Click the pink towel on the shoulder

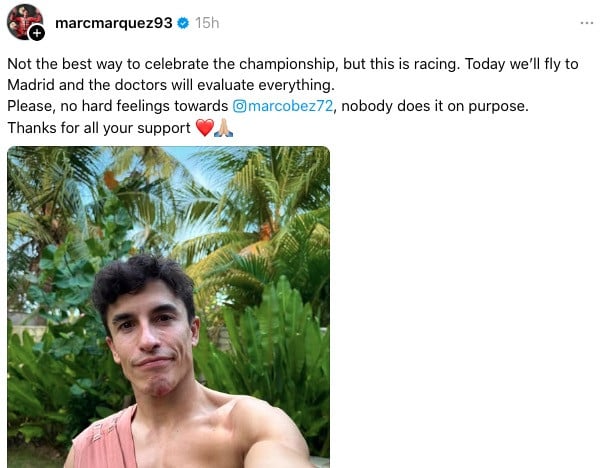pos(100,438)
